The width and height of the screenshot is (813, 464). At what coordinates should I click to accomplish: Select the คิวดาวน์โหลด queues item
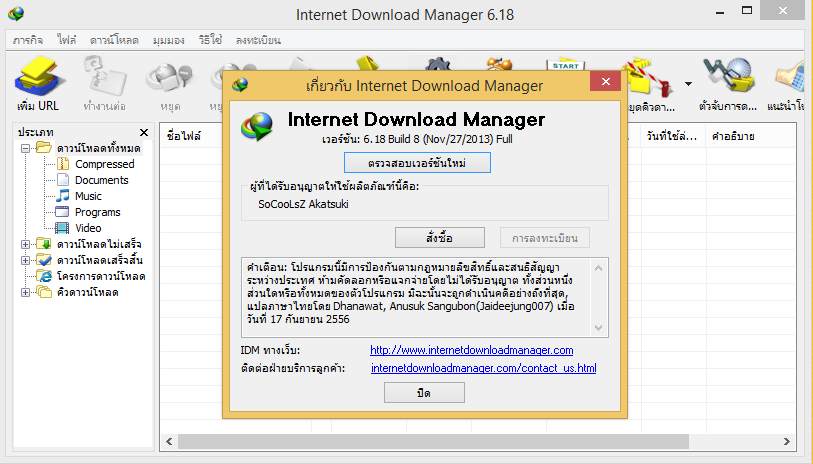click(x=88, y=292)
